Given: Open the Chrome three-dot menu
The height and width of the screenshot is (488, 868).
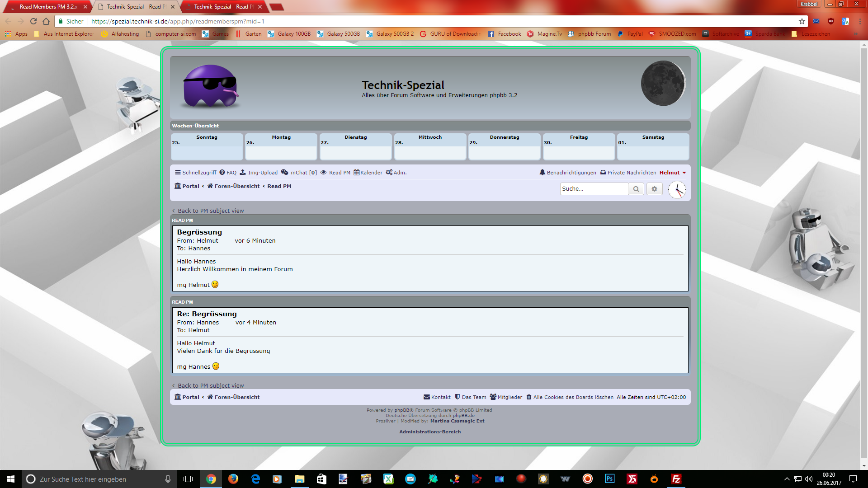Looking at the screenshot, I should coord(860,21).
